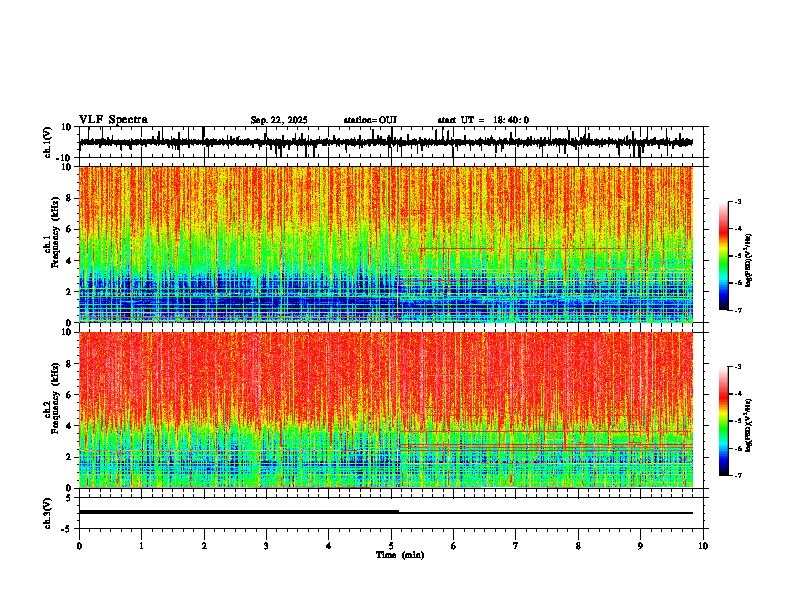Click the time axis tick '7'
This screenshot has width=792, height=612.
coord(516,546)
